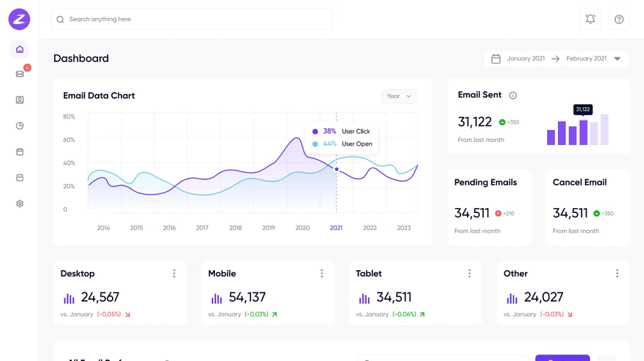Open the Mobile card three-dot menu
Screen dimensions: 644x361
tap(321, 274)
